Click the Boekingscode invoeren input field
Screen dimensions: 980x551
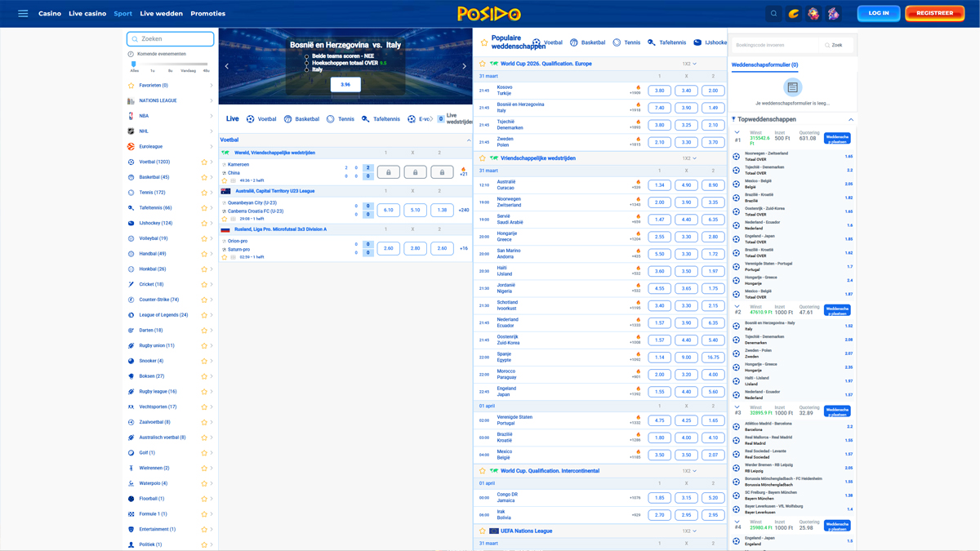773,45
